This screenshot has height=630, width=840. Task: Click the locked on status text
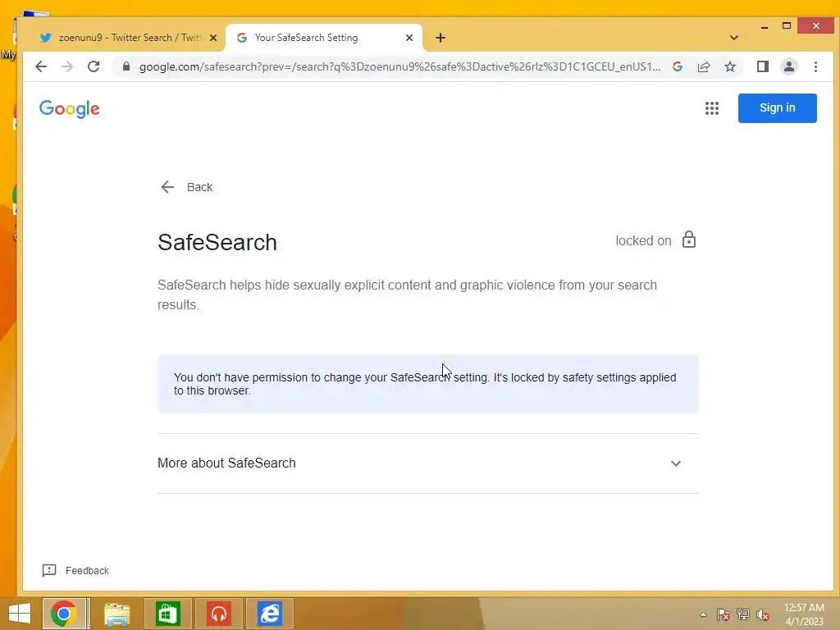click(x=643, y=240)
